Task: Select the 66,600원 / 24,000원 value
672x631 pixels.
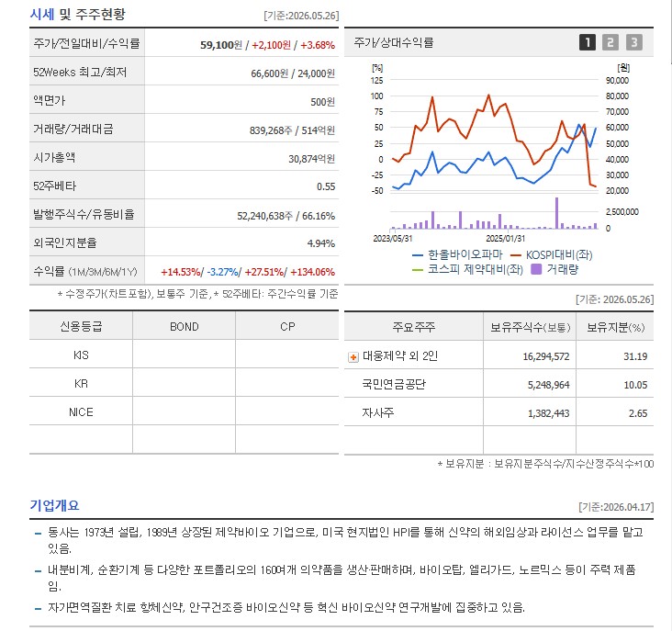Action: (293, 73)
